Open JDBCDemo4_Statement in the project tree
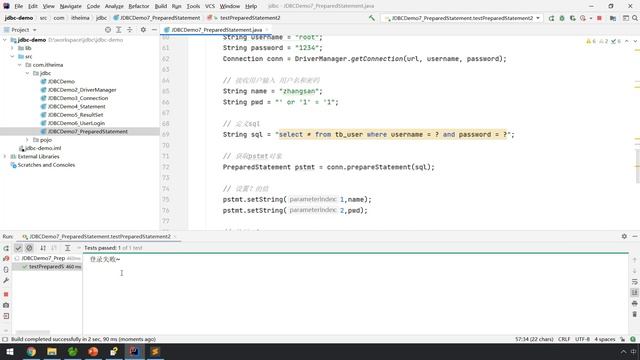This screenshot has height=360, width=640. (x=76, y=106)
